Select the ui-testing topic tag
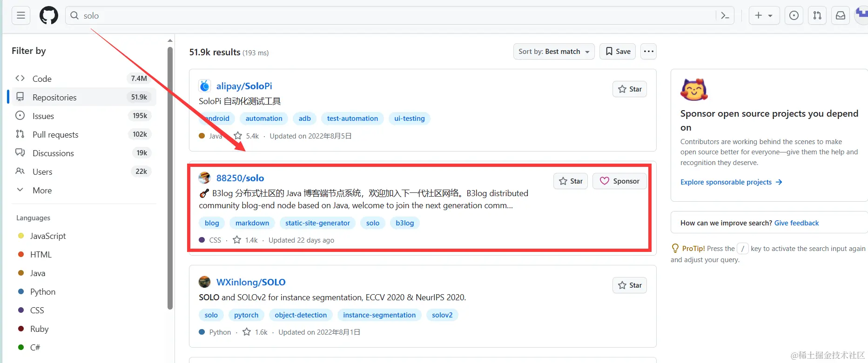Viewport: 868px width, 363px height. point(410,119)
